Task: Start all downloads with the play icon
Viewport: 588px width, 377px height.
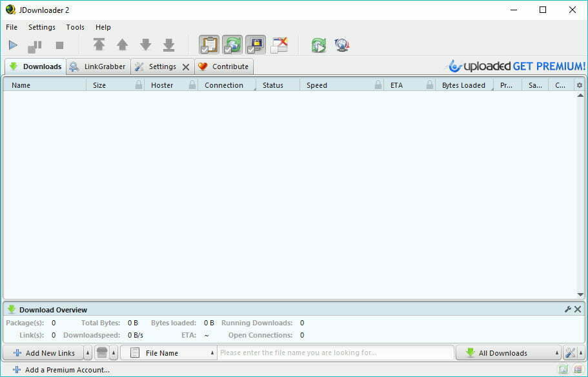Action: (x=13, y=45)
